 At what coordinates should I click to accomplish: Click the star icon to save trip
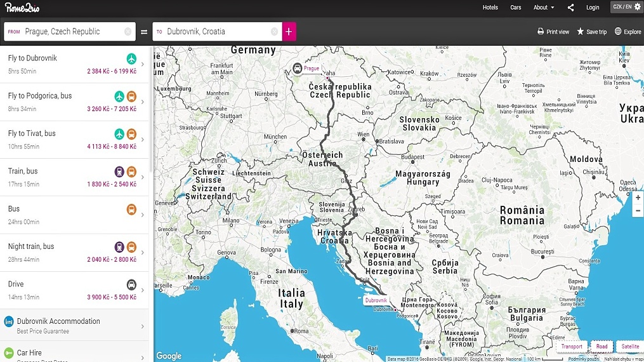click(x=581, y=31)
